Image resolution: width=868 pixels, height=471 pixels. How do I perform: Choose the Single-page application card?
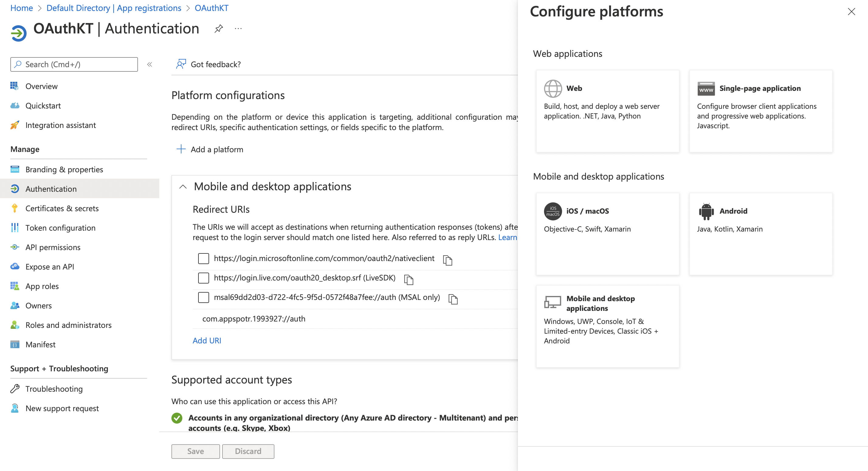click(760, 112)
